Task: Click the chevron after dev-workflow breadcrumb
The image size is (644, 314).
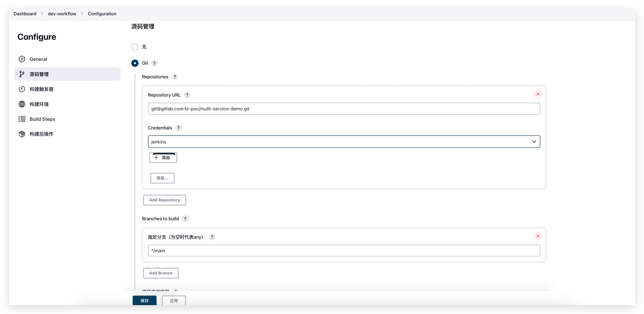Action: (x=82, y=14)
